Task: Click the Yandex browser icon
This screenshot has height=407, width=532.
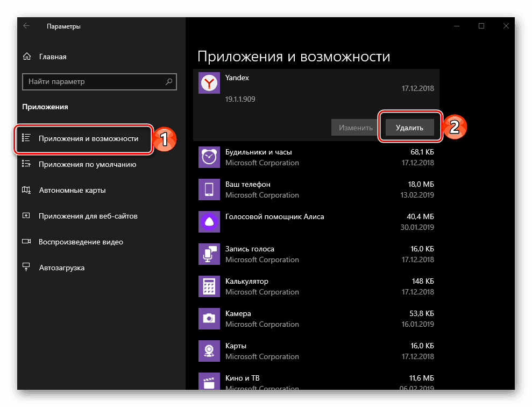Action: click(x=209, y=83)
